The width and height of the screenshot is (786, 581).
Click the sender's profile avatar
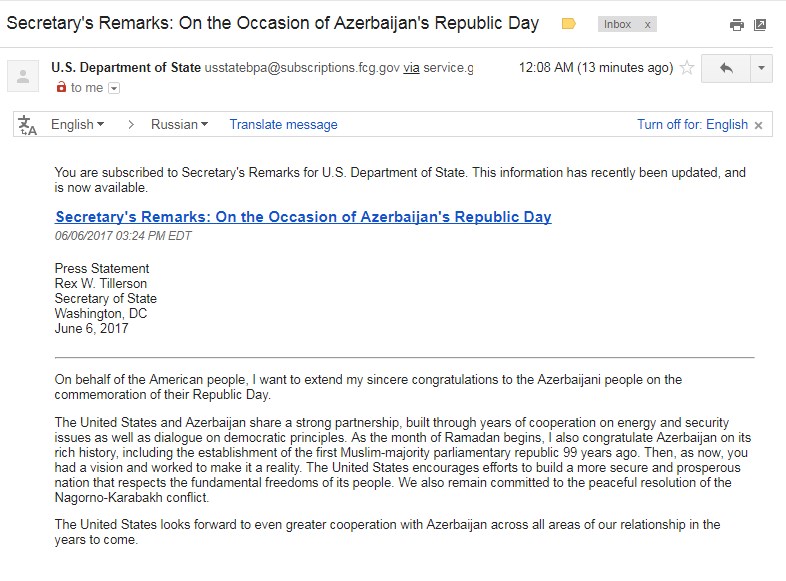click(25, 77)
